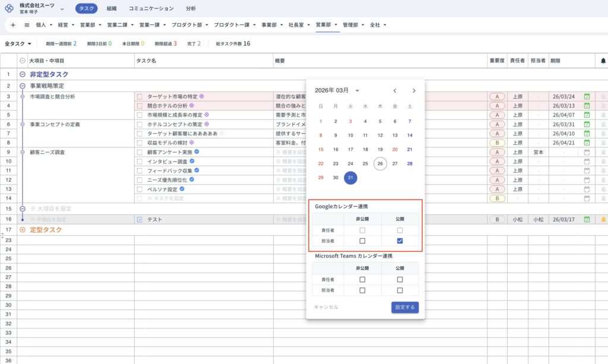
Task: Uncheck Google Calendar 担当者 公開 checkbox
Action: click(400, 240)
